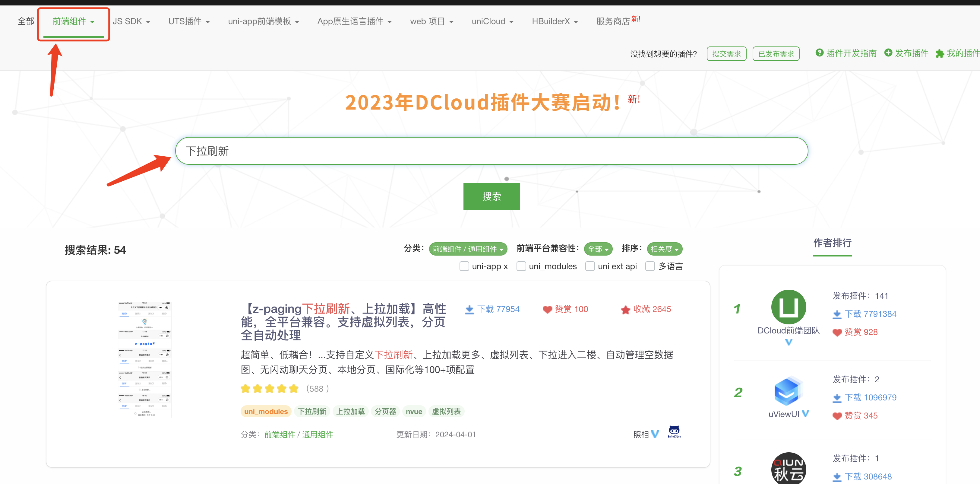This screenshot has width=980, height=484.
Task: Switch to the JS SDK nav tab
Action: 131,22
